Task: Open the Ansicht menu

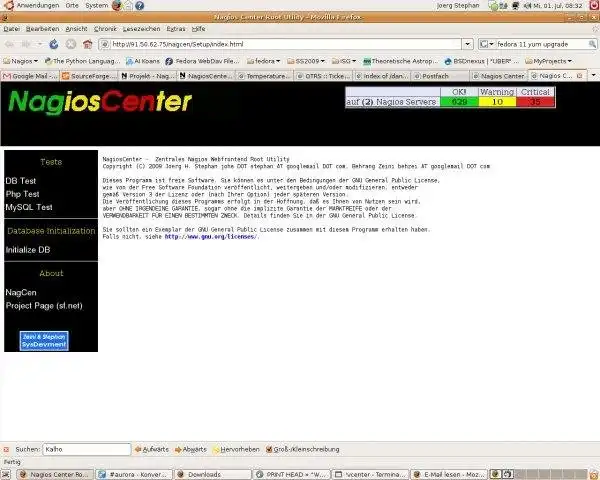Action: click(76, 29)
